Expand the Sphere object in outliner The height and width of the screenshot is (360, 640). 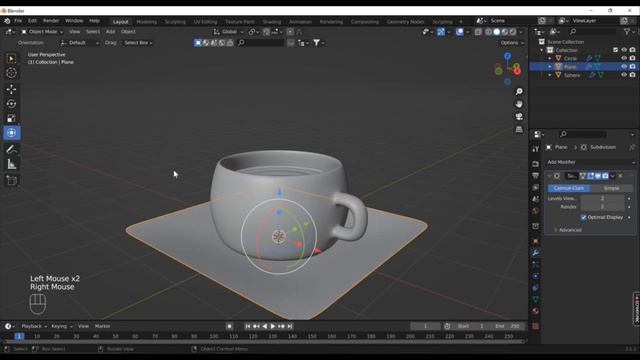[550, 75]
